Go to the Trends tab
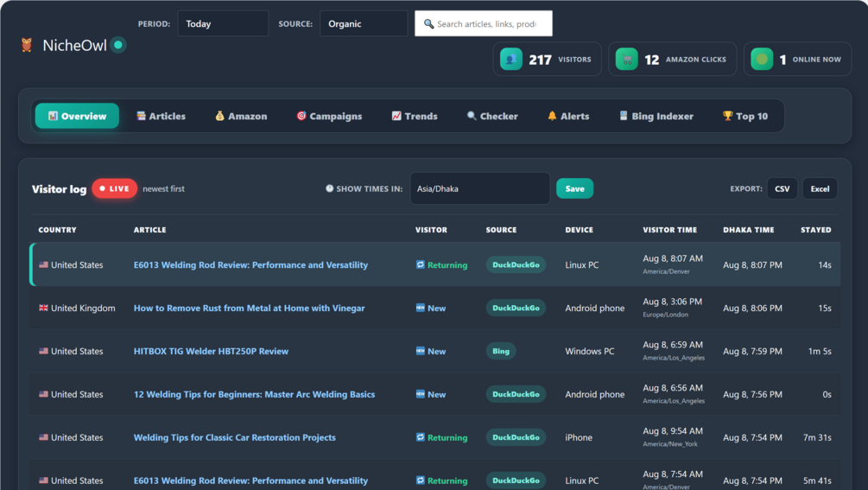The height and width of the screenshot is (490, 868). [x=415, y=116]
